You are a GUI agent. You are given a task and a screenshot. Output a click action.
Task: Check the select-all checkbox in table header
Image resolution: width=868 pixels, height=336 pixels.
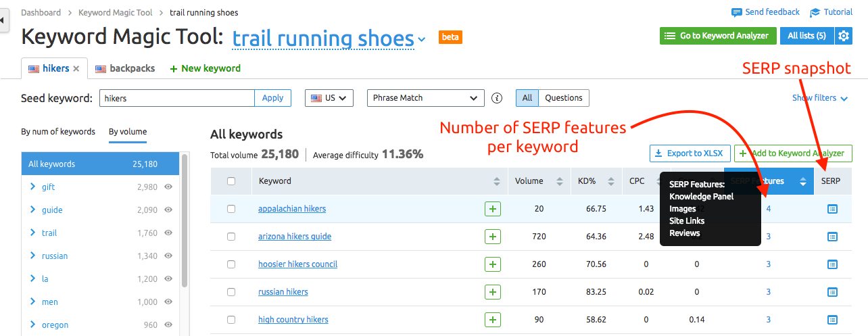tap(231, 181)
